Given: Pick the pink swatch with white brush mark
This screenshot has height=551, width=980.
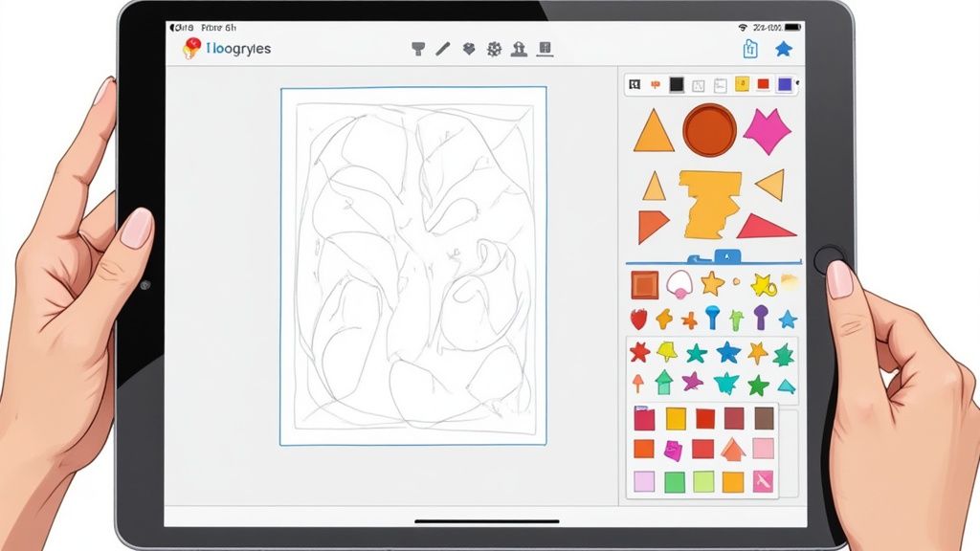Looking at the screenshot, I should pos(763,481).
